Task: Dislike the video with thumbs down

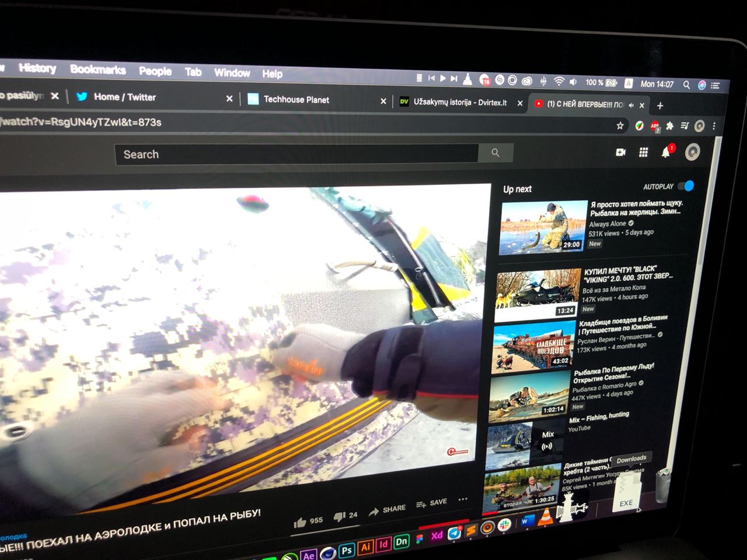Action: point(340,517)
